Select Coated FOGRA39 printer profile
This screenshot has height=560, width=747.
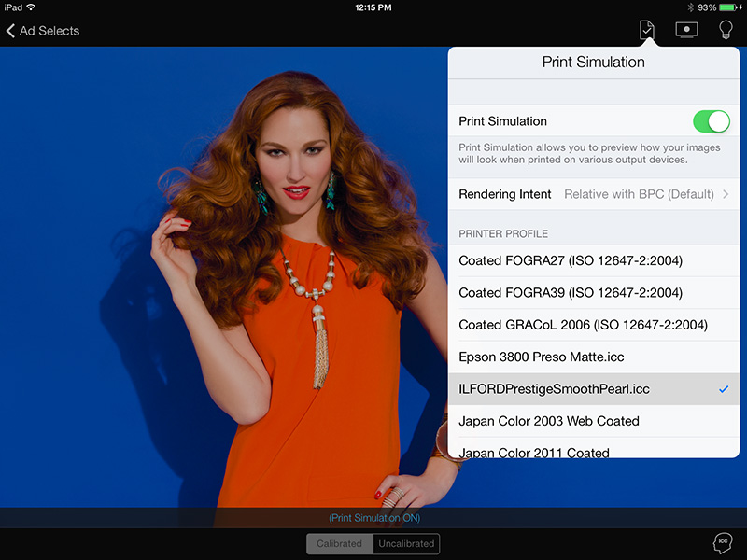(x=594, y=293)
